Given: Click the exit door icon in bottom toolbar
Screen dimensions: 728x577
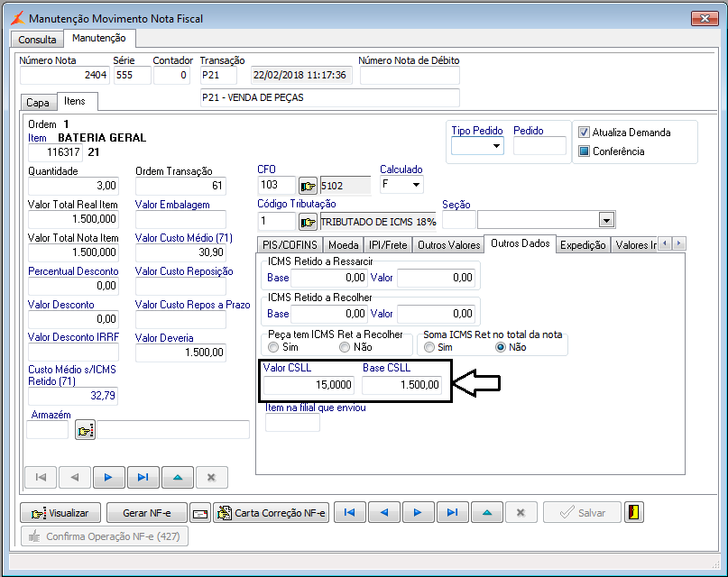Looking at the screenshot, I should pos(635,512).
